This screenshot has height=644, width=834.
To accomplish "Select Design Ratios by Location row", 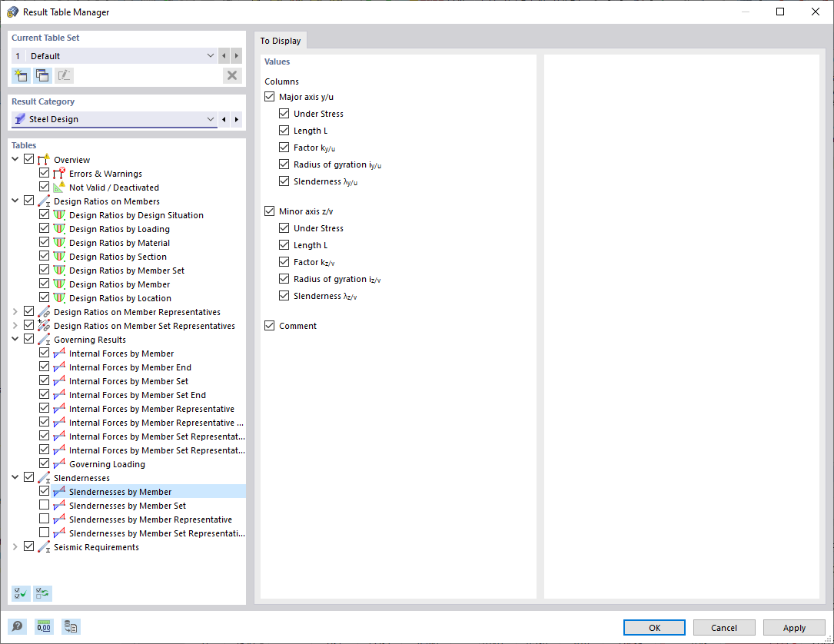I will 120,298.
